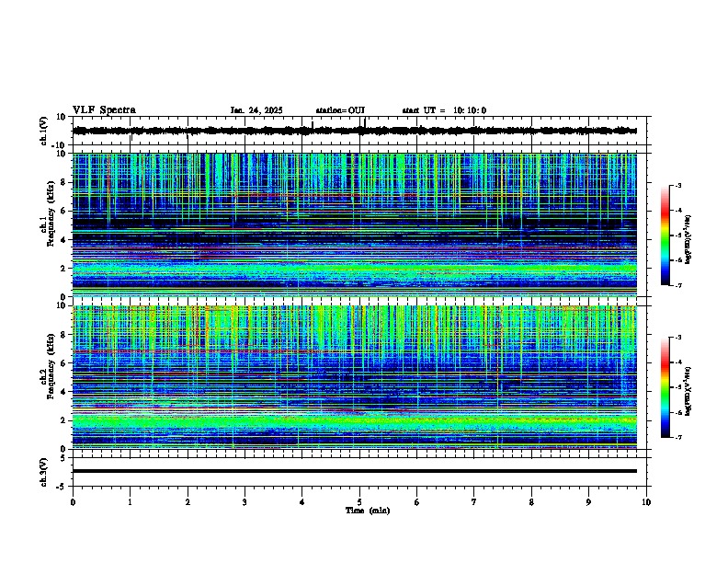This screenshot has height=563, width=728.
Task: Click the "start UT = 10:10:0" text
Action: [444, 110]
